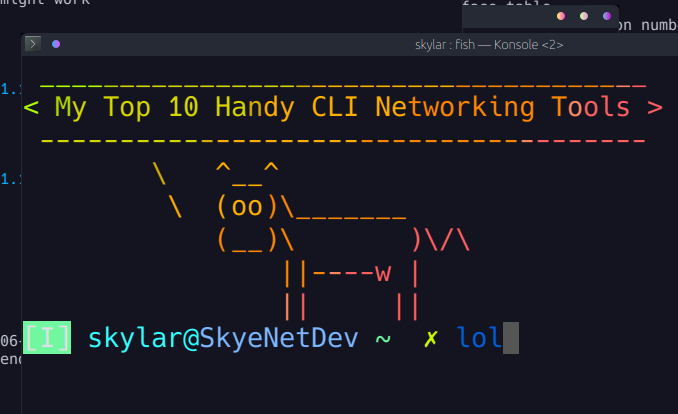Click the '[I]' fish mode indicator
678x414 pixels.
click(x=47, y=337)
